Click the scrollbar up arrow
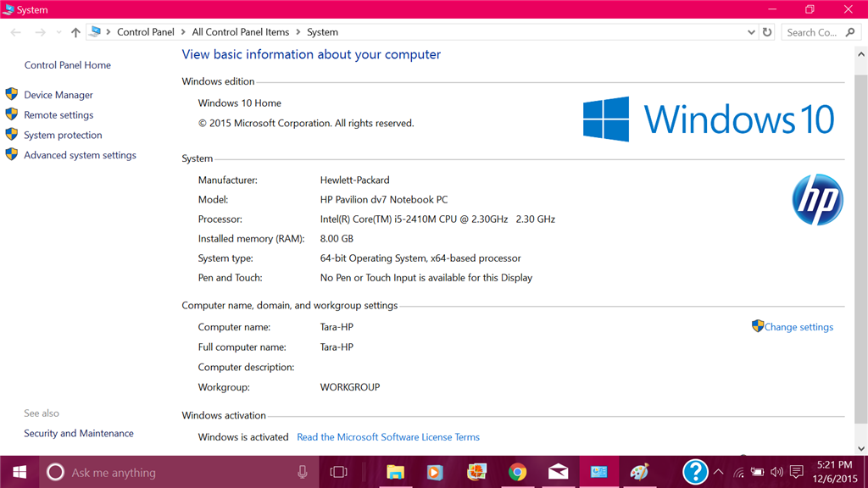868x488 pixels. coord(861,54)
